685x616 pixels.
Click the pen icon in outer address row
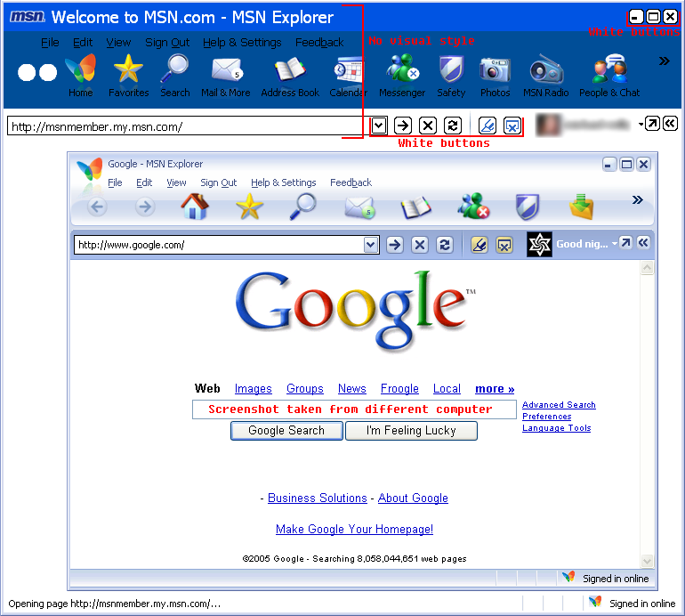tap(488, 126)
